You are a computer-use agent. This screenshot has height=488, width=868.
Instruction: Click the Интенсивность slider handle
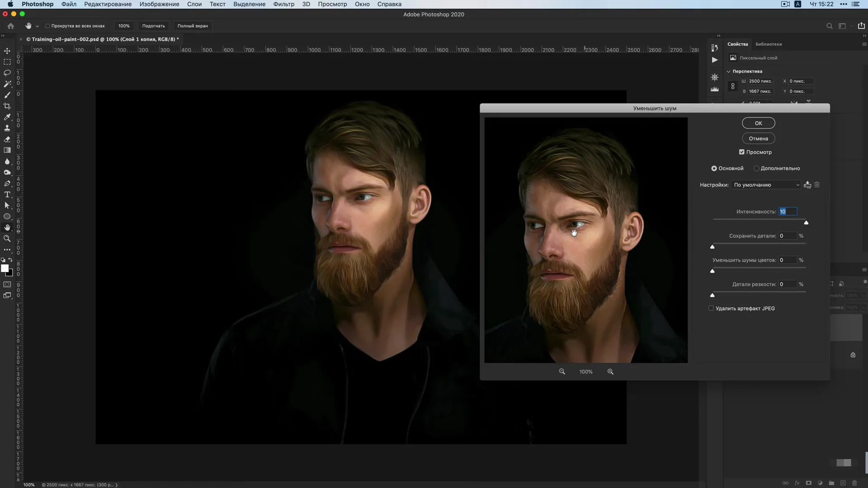[x=806, y=222]
